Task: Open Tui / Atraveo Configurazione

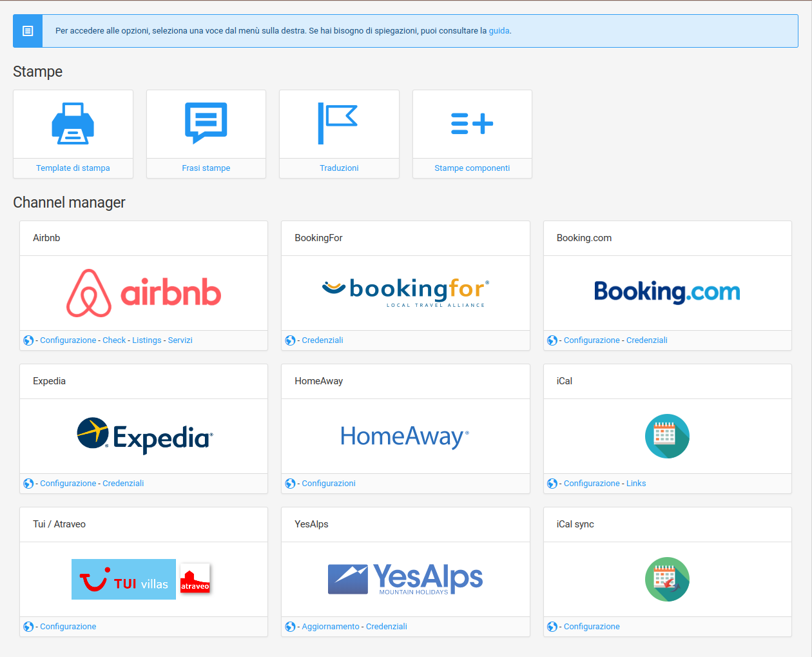Action: tap(68, 627)
